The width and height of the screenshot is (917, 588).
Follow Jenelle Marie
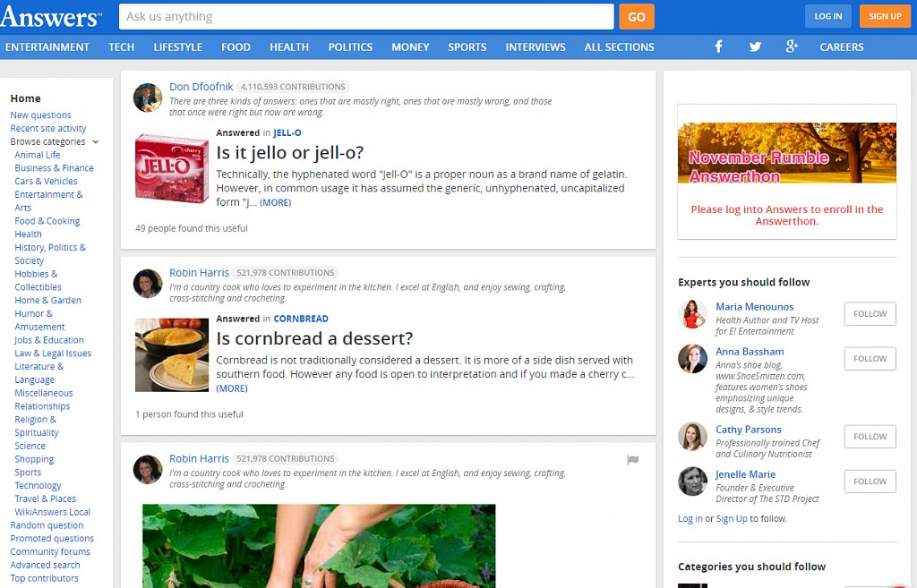(870, 481)
